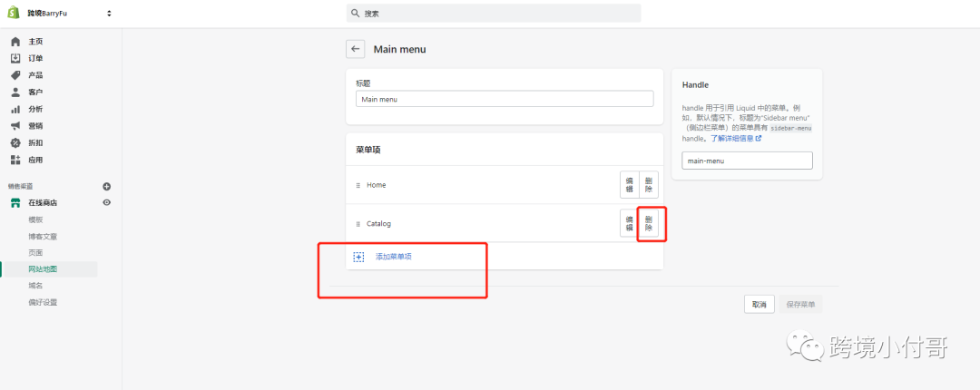Open 偏好设置 under online store
The height and width of the screenshot is (390, 980).
43,303
